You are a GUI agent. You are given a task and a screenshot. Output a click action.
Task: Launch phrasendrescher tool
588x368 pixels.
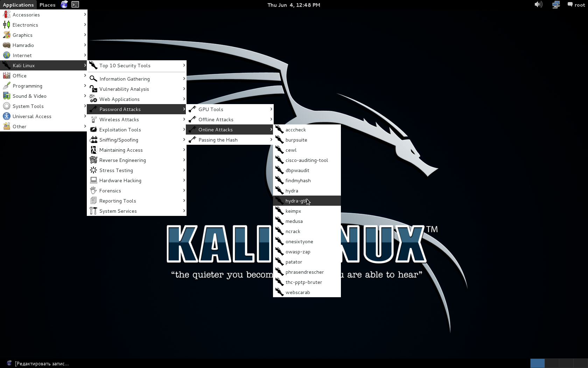(x=307, y=272)
